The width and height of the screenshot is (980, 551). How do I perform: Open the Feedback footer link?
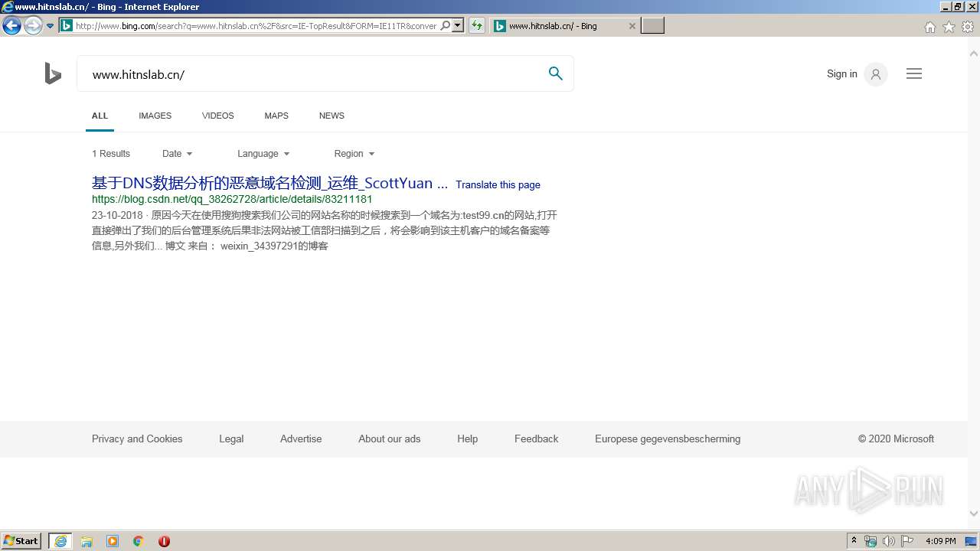pyautogui.click(x=537, y=439)
